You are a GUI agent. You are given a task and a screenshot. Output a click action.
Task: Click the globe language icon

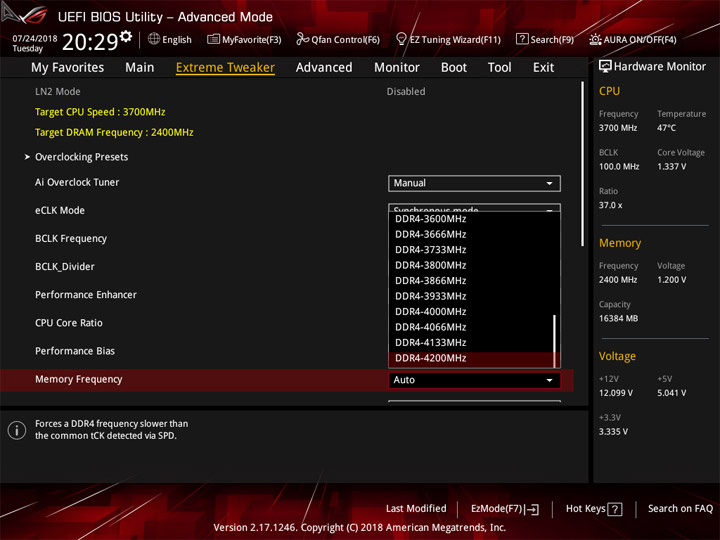(154, 39)
